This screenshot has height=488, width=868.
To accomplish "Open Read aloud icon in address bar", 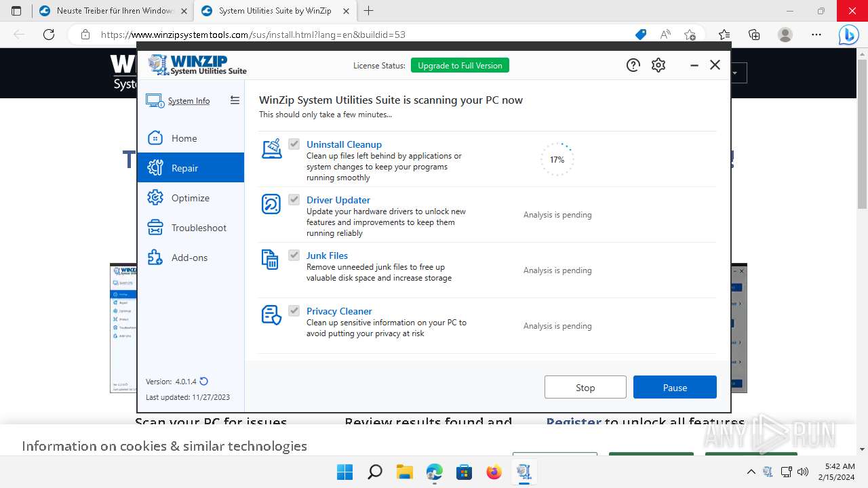I will tap(665, 35).
